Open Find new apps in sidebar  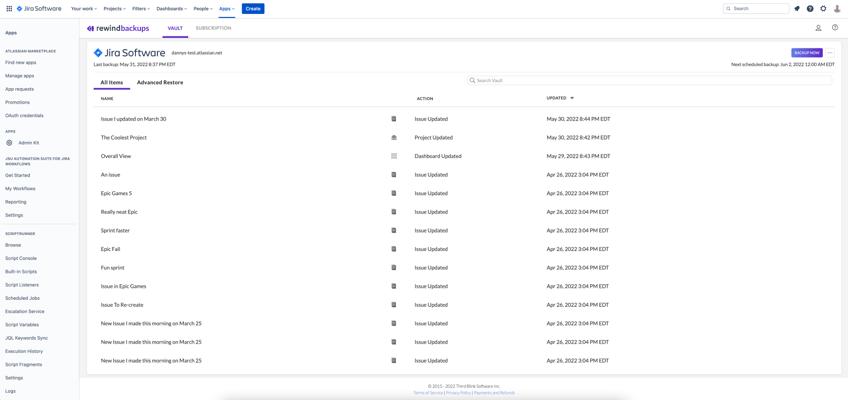[21, 63]
